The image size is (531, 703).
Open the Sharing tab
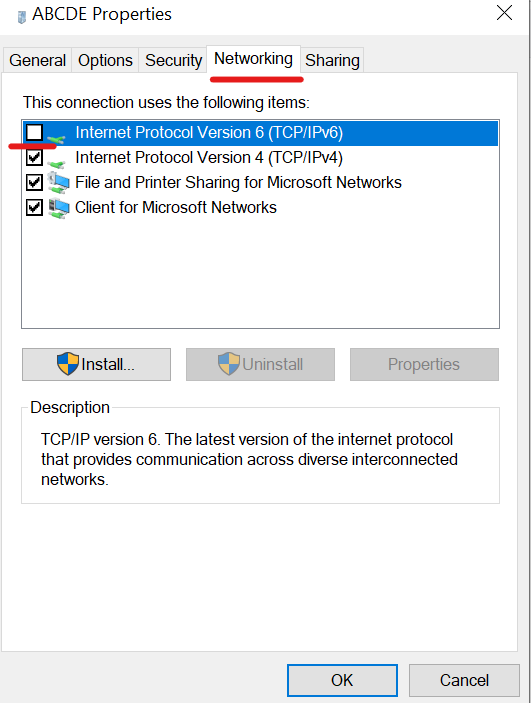pos(332,60)
